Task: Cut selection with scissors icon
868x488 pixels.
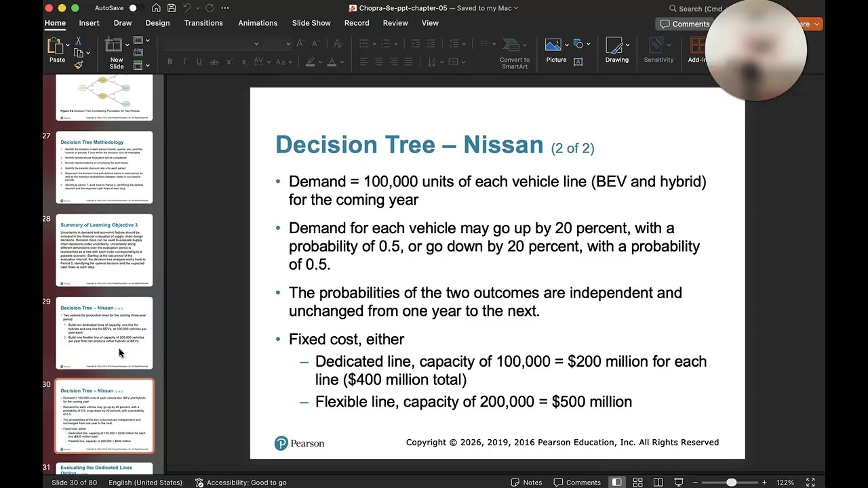Action: pyautogui.click(x=79, y=41)
